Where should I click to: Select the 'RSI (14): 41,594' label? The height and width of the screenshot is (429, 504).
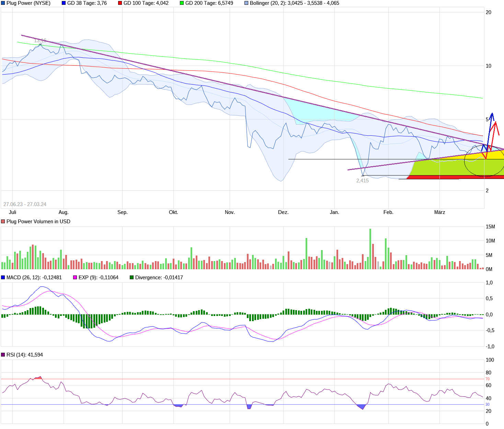pyautogui.click(x=25, y=355)
